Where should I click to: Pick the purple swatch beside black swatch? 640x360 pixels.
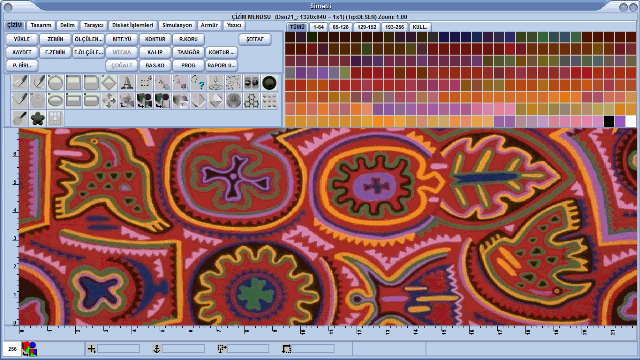tap(620, 121)
